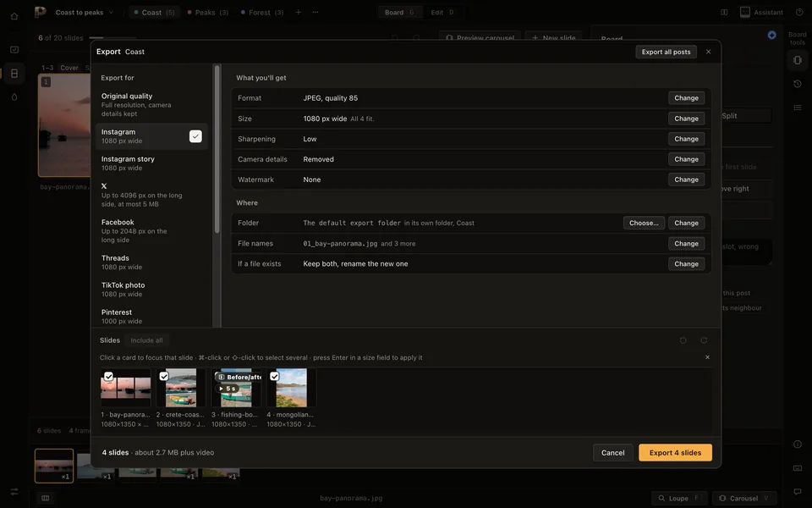Open the list icon in the right rail
Image resolution: width=812 pixels, height=508 pixels.
click(798, 108)
